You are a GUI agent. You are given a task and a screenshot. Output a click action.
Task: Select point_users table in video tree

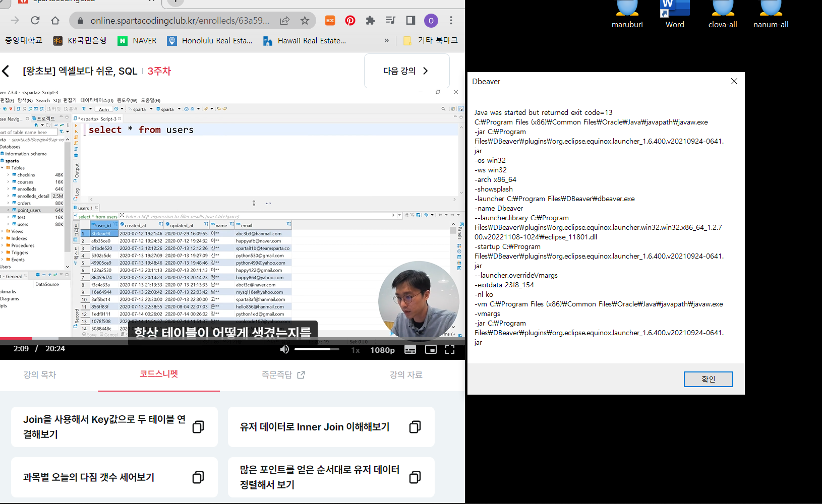(x=29, y=210)
